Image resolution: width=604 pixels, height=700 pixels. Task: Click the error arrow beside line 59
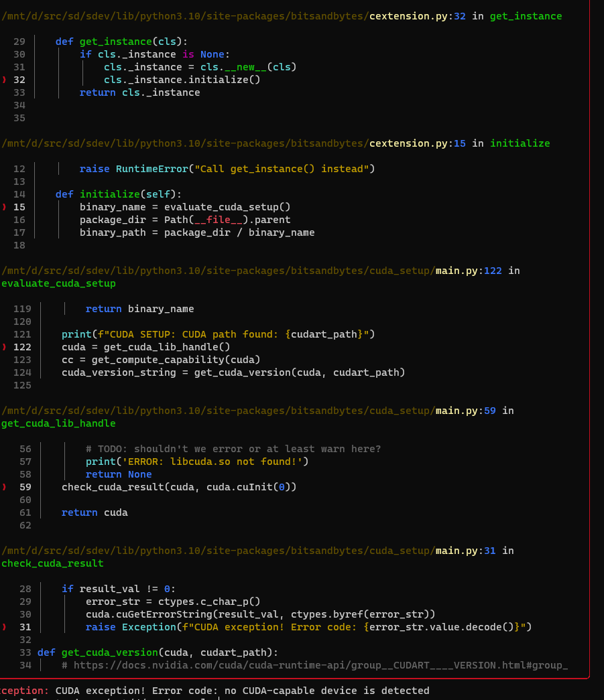(4, 487)
